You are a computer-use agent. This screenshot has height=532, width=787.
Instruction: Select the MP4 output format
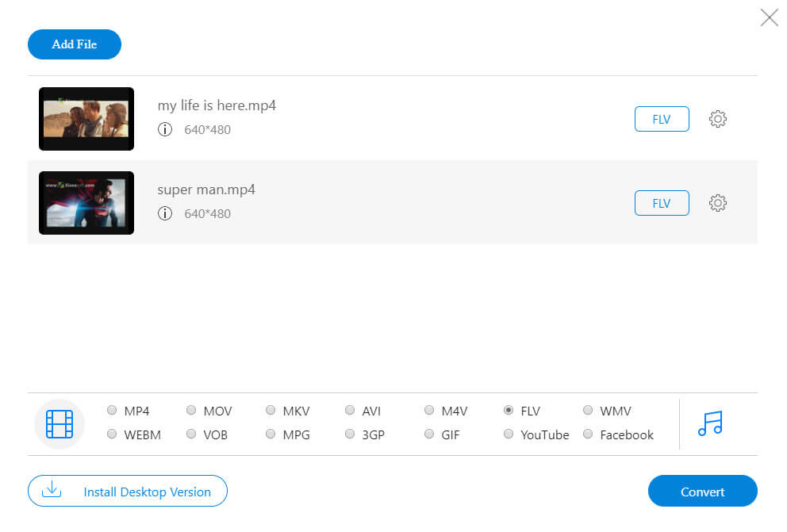click(x=112, y=411)
